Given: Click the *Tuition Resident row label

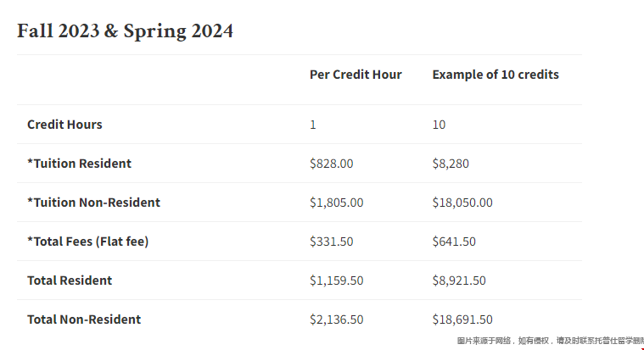Looking at the screenshot, I should coord(79,164).
